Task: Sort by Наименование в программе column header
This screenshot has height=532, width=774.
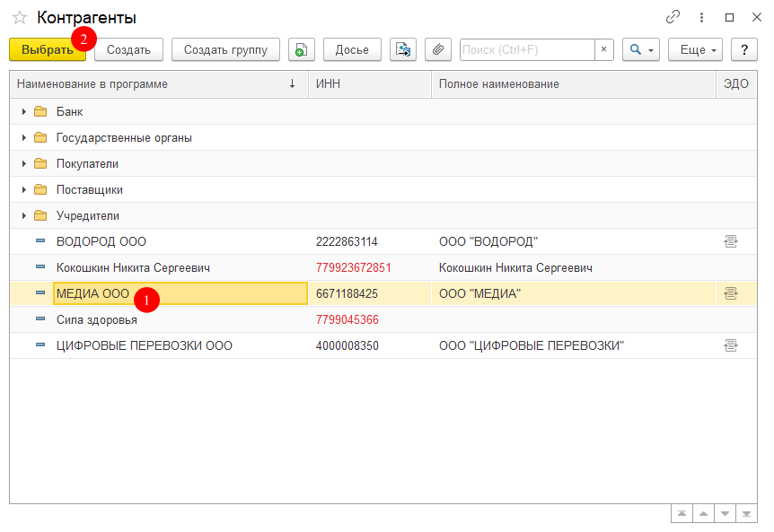Action: click(159, 83)
